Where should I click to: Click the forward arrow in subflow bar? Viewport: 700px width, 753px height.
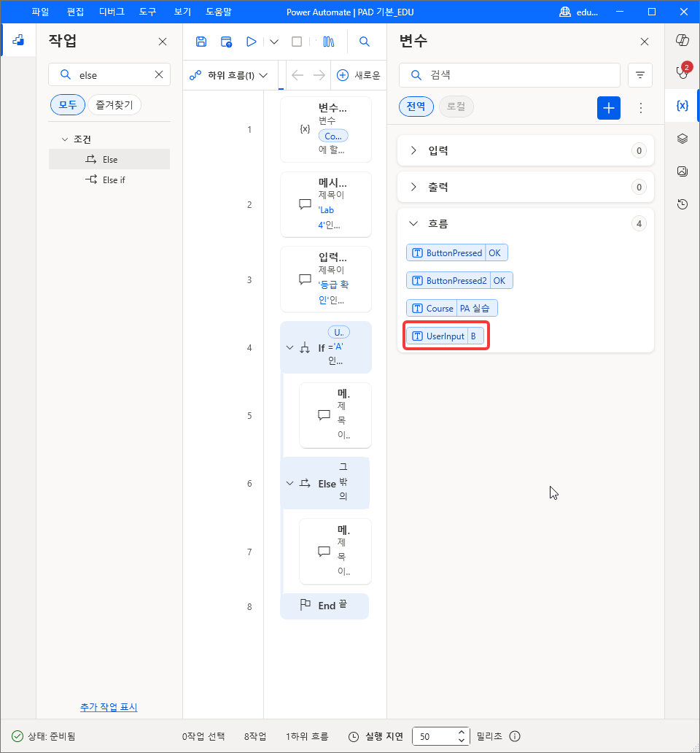pos(319,75)
